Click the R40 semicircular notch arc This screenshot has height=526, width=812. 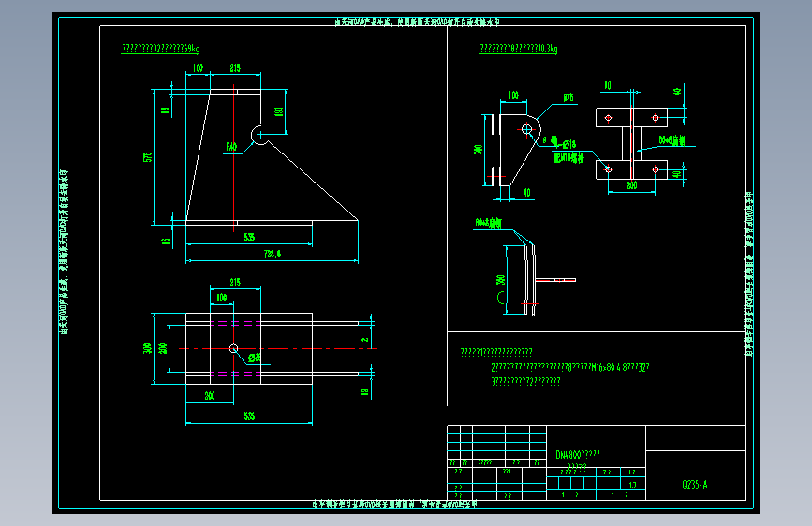coord(258,135)
